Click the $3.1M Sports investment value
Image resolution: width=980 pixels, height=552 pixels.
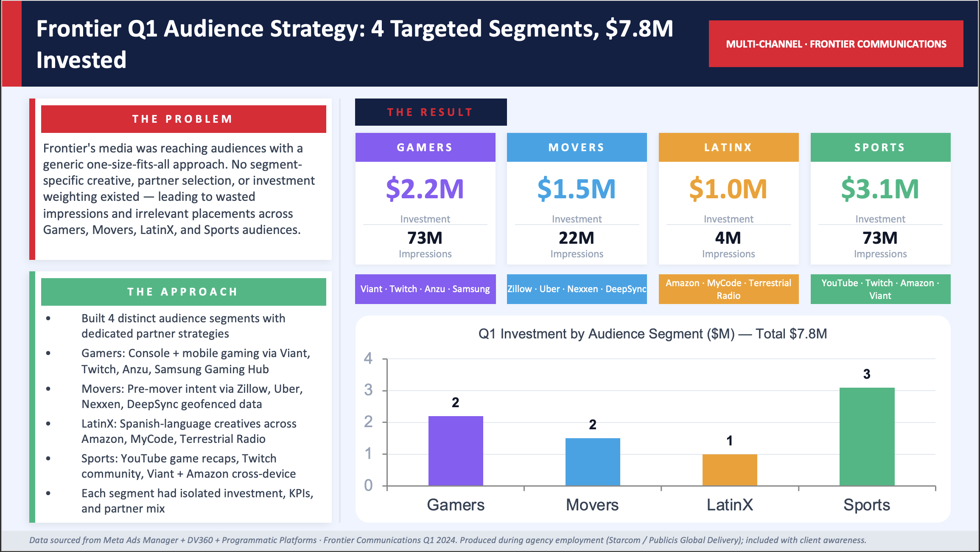tap(880, 189)
